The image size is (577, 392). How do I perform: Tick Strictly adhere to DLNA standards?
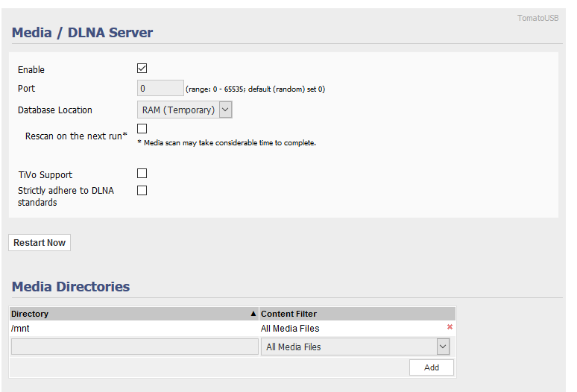142,191
